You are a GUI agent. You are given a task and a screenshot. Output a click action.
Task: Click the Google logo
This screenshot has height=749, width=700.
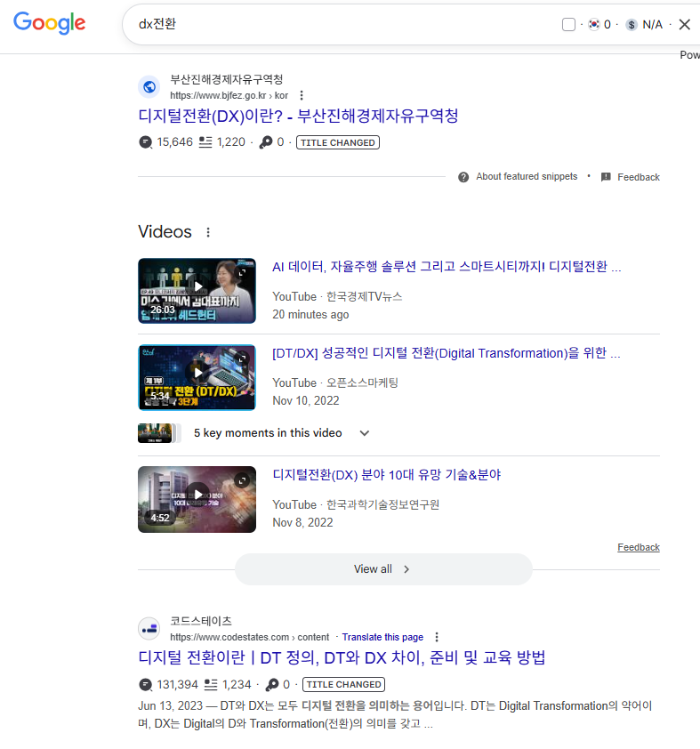pos(50,24)
